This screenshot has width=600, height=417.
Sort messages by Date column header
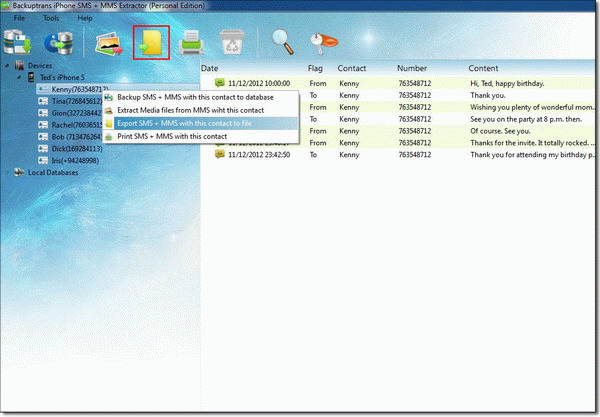(x=212, y=68)
